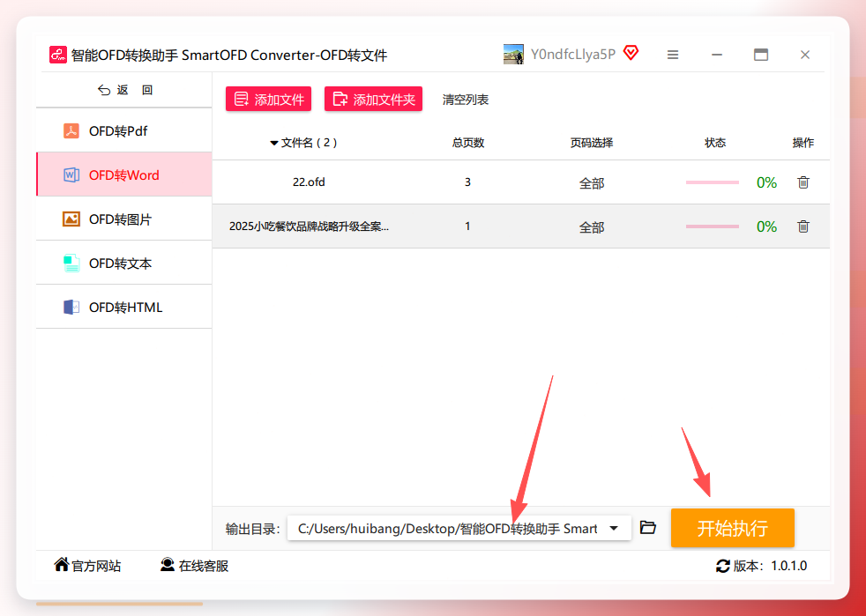Select the OFD转Word tab

pos(124,175)
